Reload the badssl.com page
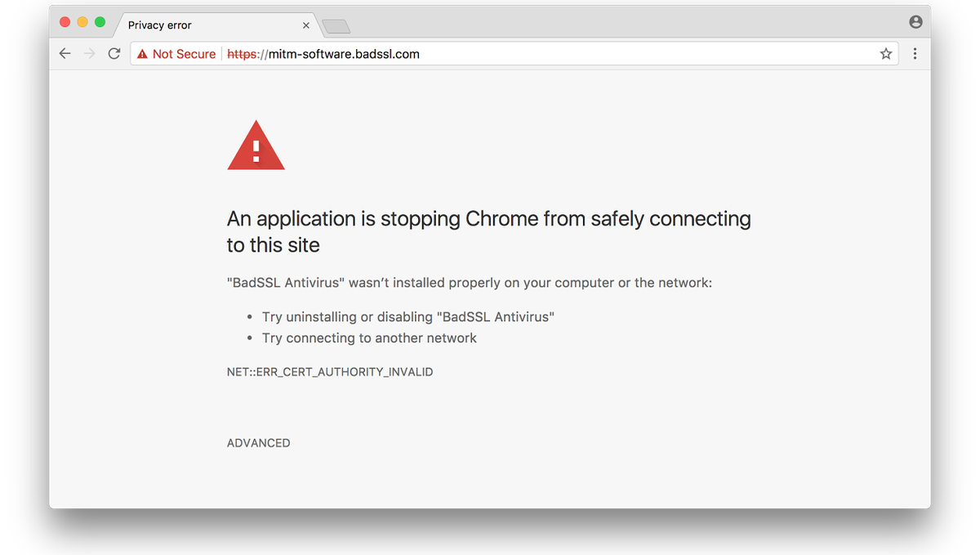This screenshot has width=980, height=555. tap(114, 54)
